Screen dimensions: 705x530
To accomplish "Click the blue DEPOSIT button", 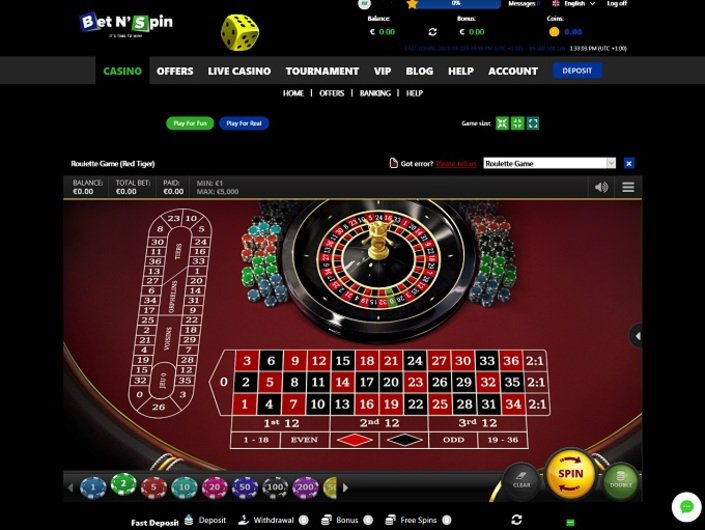I will click(577, 71).
